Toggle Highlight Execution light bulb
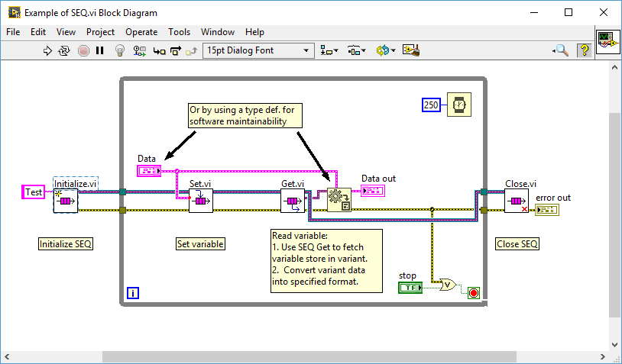Viewport: 622px width, 364px height. pyautogui.click(x=119, y=50)
